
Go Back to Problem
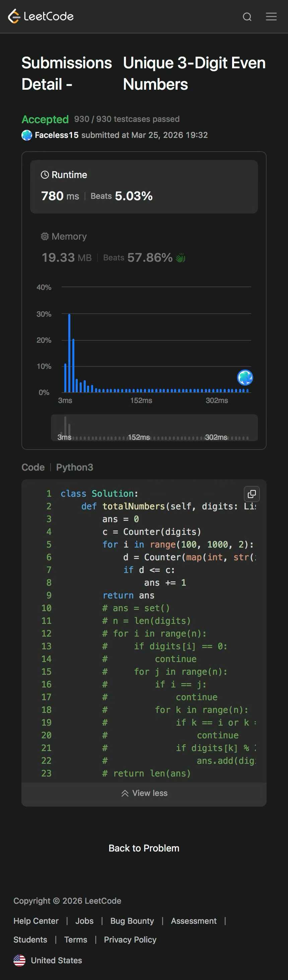point(144,848)
